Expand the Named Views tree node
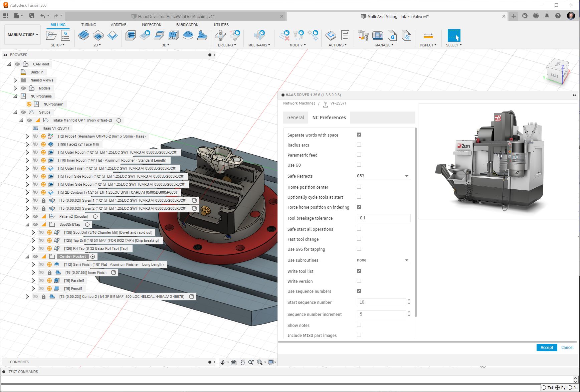Viewport: 580px width, 392px height. [x=15, y=80]
